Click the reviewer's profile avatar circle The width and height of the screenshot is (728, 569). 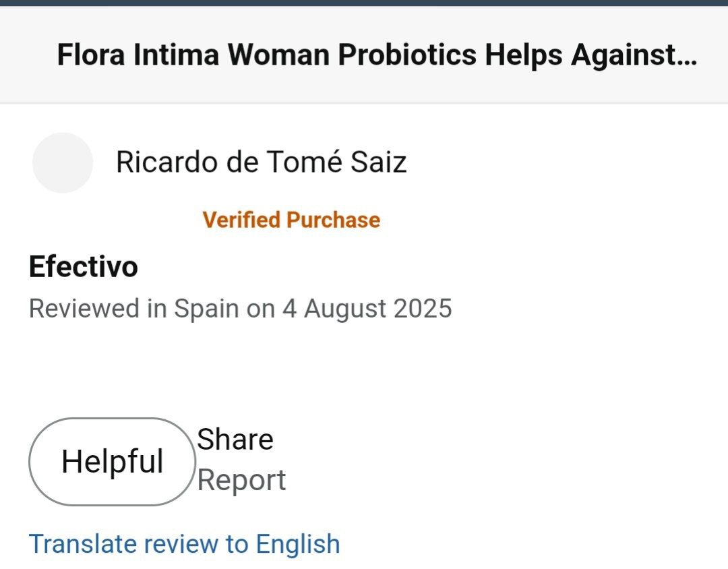(63, 162)
